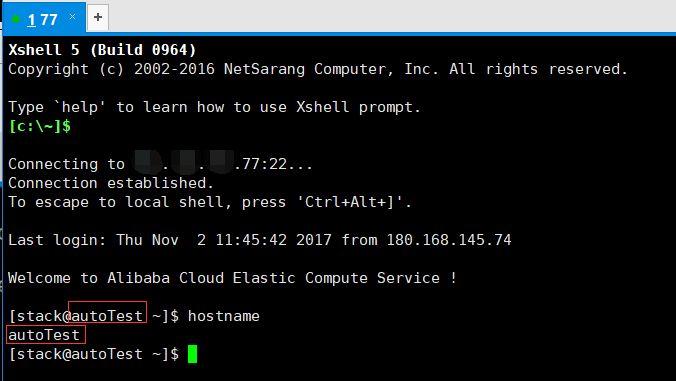Click the word `help' in the prompt tip

pos(80,107)
